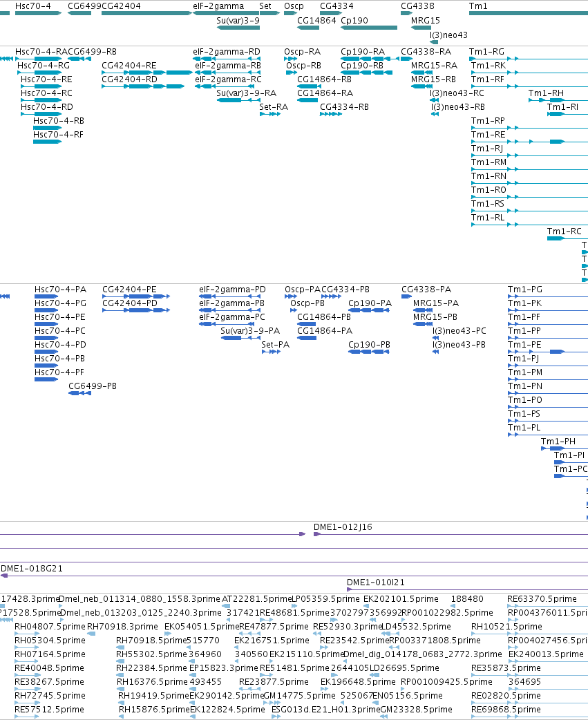Click BAC clone DME1-012J16
Viewport: 588px width, 720px height.
(x=343, y=527)
